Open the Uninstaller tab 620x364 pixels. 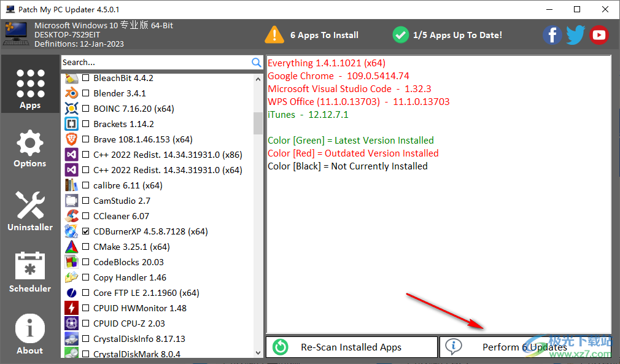(30, 212)
